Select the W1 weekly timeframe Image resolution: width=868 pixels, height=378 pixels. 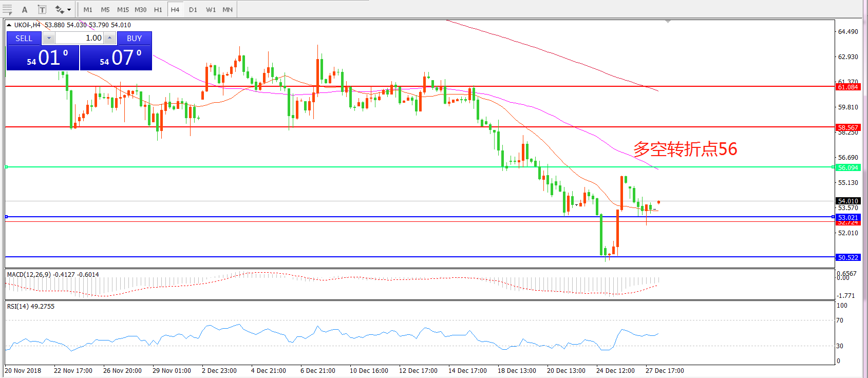[x=211, y=9]
